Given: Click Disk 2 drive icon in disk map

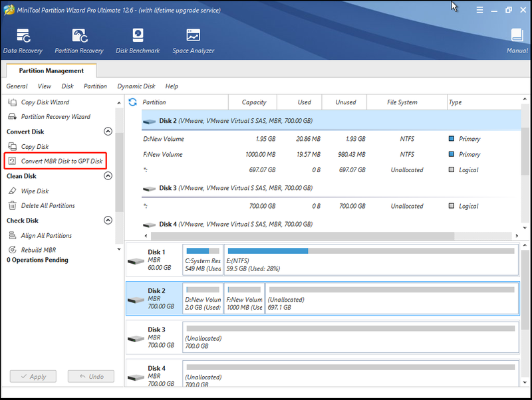Looking at the screenshot, I should (x=136, y=300).
